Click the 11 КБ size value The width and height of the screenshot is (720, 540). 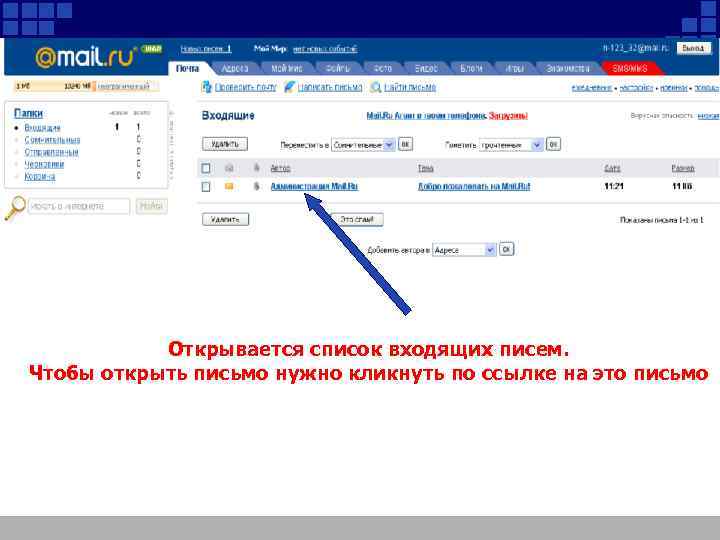[682, 186]
